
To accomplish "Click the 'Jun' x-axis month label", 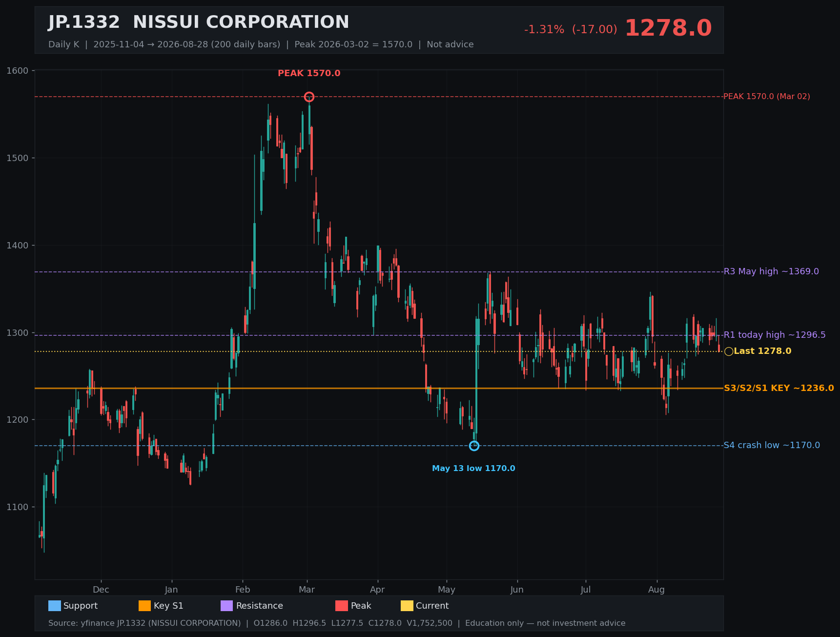I will (x=517, y=590).
